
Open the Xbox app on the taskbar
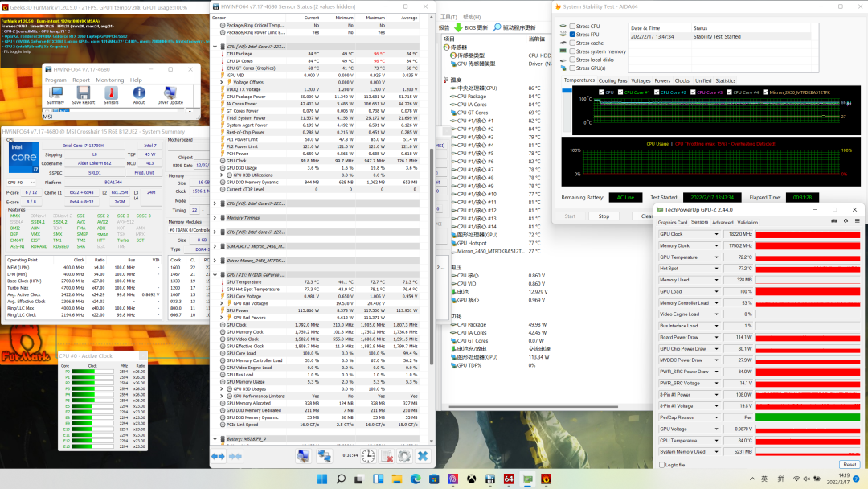coord(471,479)
